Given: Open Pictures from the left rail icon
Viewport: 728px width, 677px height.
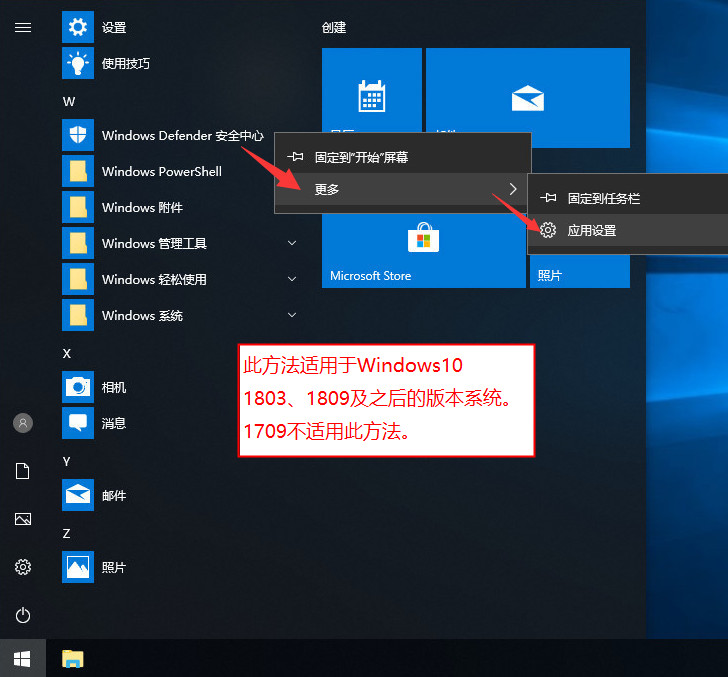Looking at the screenshot, I should pos(23,519).
